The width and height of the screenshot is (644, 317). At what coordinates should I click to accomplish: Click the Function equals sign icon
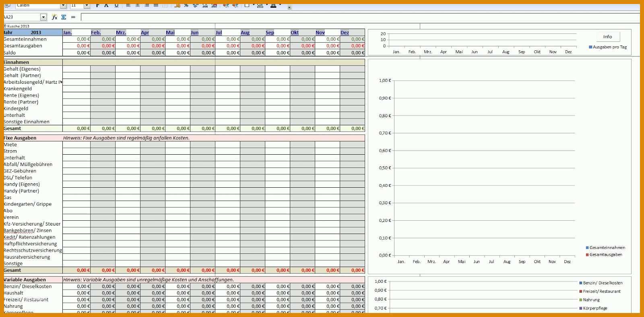click(73, 17)
